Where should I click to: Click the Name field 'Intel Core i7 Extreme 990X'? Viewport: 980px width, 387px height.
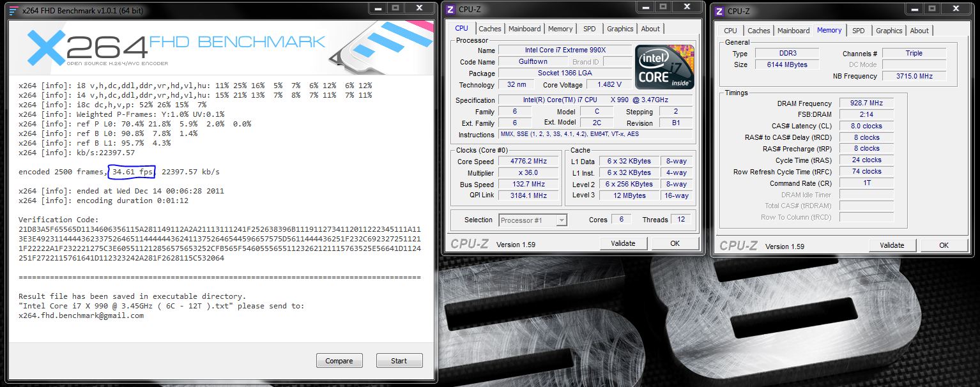click(564, 50)
